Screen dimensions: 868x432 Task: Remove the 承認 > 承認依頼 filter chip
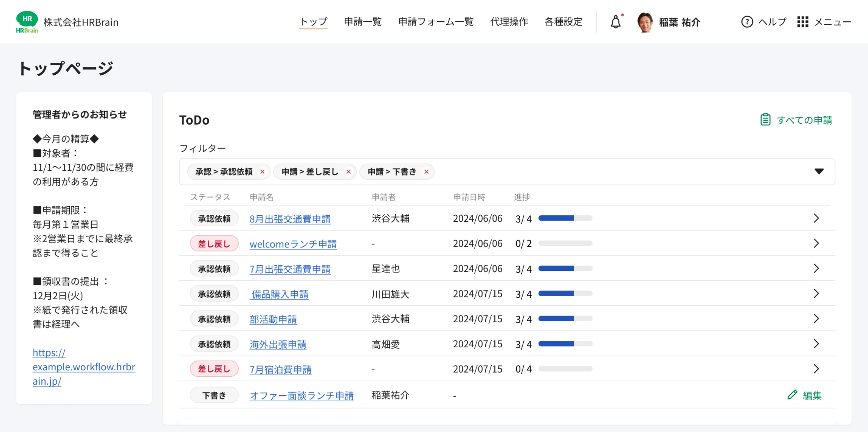[263, 172]
